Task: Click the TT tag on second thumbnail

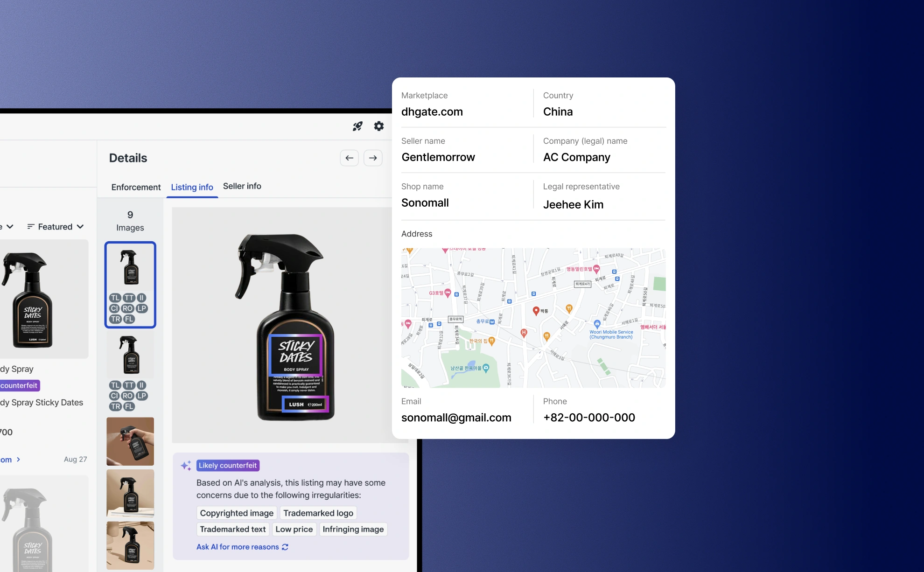Action: [129, 385]
